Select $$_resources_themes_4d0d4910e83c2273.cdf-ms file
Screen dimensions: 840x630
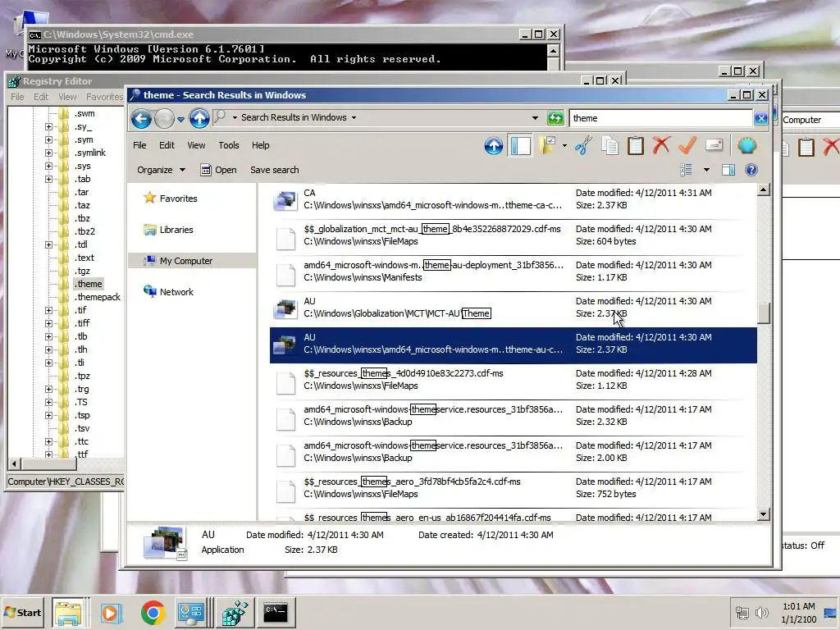coord(513,380)
